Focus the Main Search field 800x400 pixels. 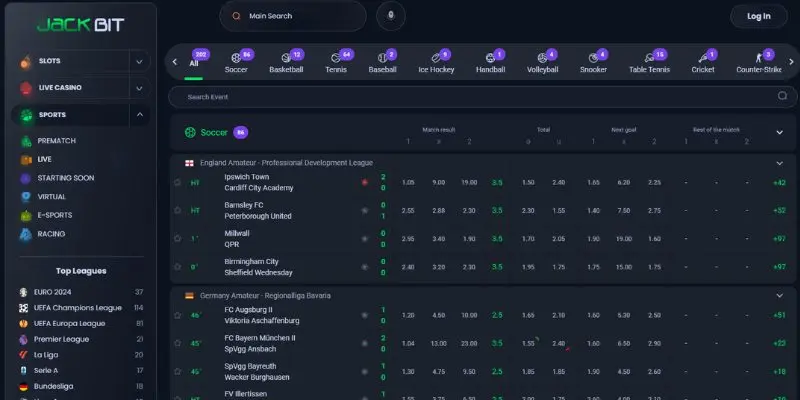point(293,16)
